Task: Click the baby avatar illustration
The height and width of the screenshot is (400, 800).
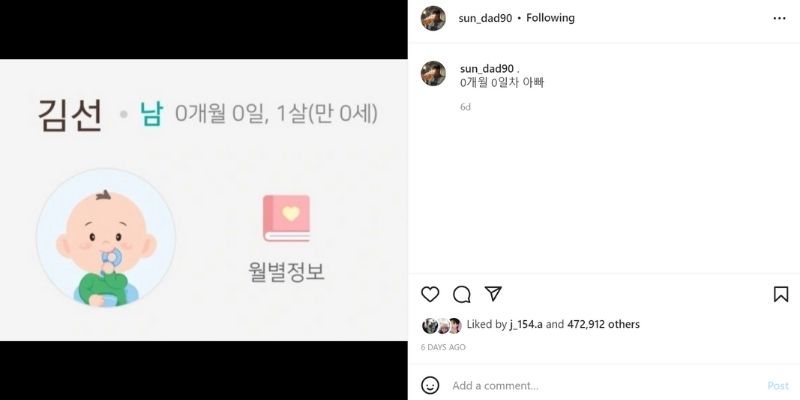Action: pos(106,238)
